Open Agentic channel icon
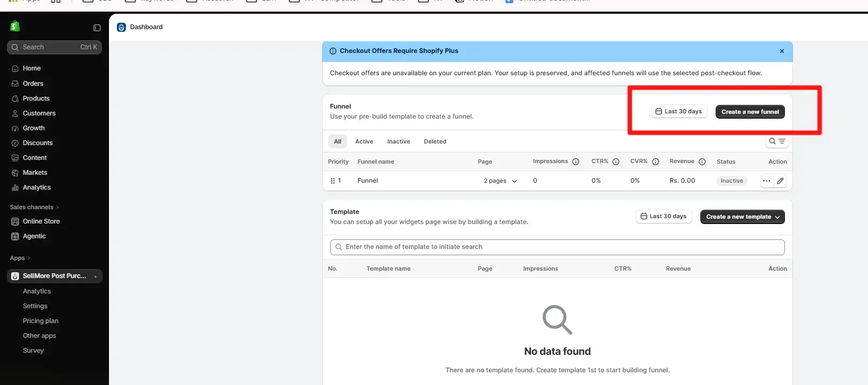The height and width of the screenshot is (385, 868). (15, 236)
